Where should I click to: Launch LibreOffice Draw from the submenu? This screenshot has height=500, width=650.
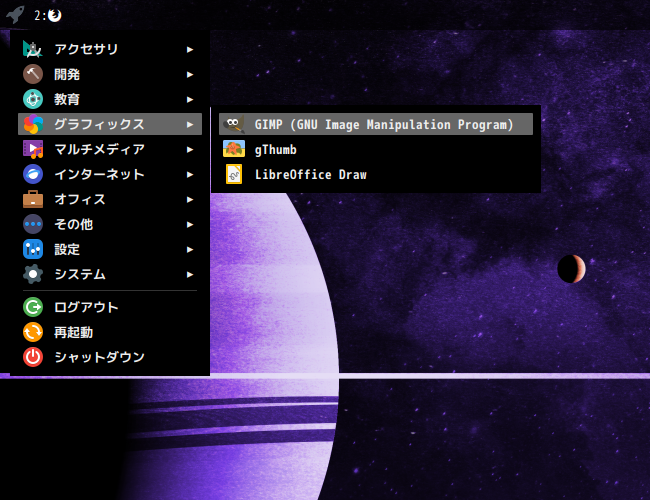click(x=376, y=174)
